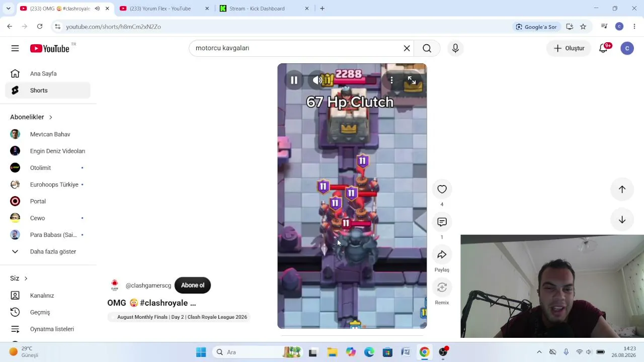Remix this Short

tap(442, 287)
